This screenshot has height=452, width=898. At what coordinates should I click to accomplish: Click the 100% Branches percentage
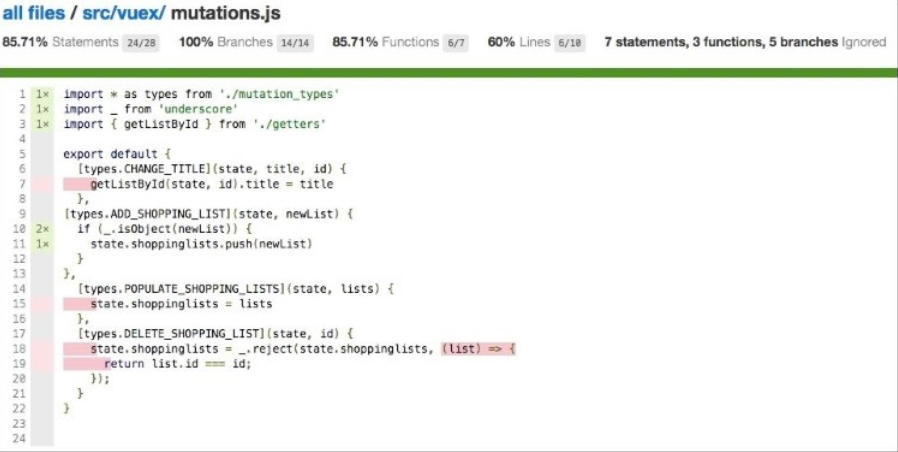pyautogui.click(x=196, y=42)
